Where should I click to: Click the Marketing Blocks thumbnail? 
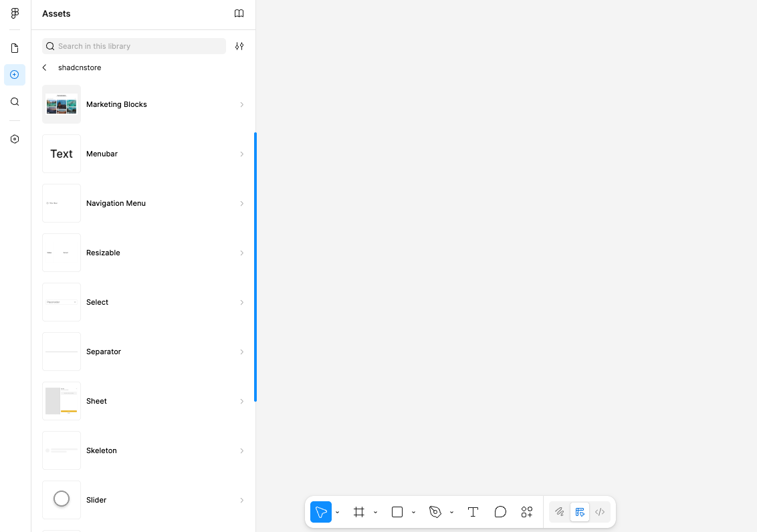[x=62, y=104]
